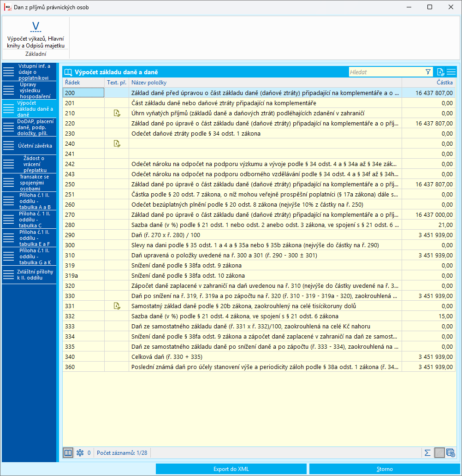Sort by Částka column header
This screenshot has height=476, width=462.
[429, 82]
